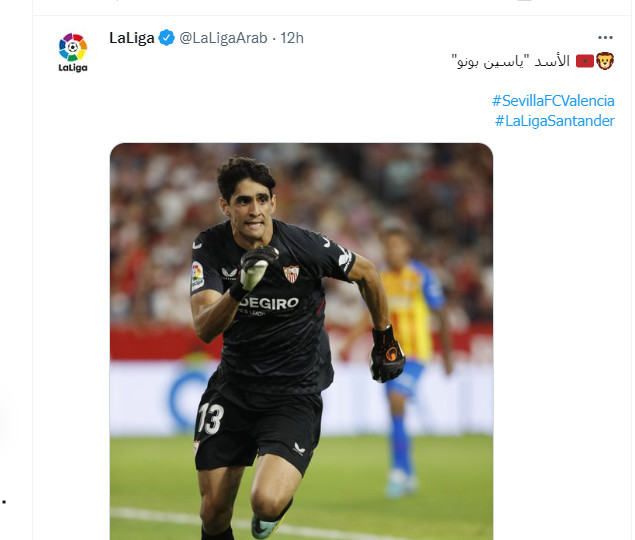Open the three-dot more options menu
635x540 pixels.
coord(605,37)
